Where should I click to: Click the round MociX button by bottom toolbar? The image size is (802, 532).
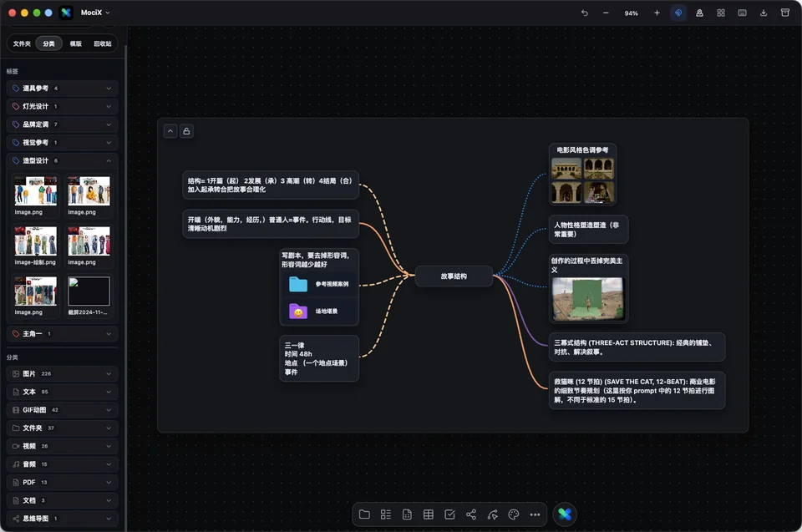(x=565, y=514)
